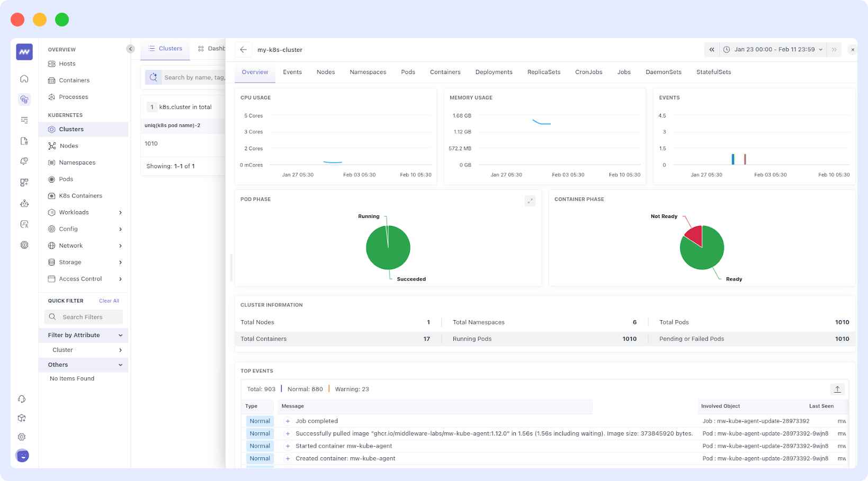The height and width of the screenshot is (481, 868).
Task: Click the Middleware logo at top left
Action: [x=23, y=51]
